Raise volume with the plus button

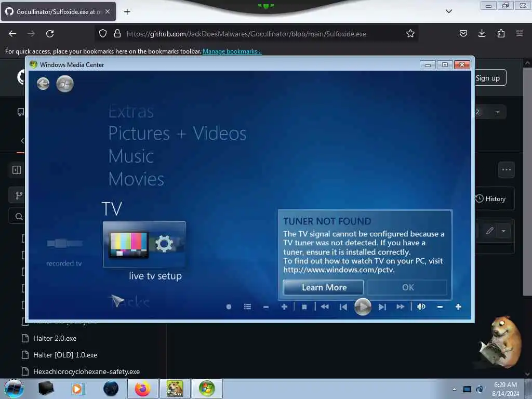458,307
